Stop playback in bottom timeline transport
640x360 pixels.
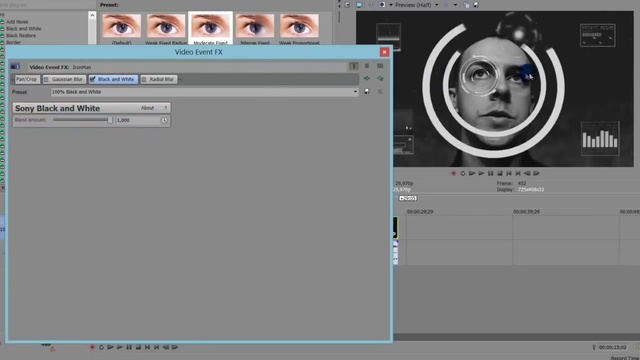pos(138,347)
